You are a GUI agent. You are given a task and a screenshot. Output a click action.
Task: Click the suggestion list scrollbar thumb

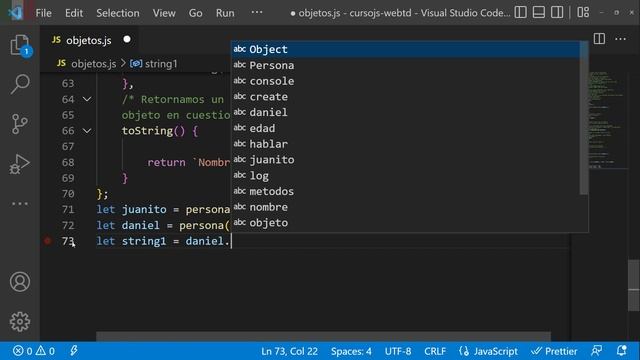[584, 118]
